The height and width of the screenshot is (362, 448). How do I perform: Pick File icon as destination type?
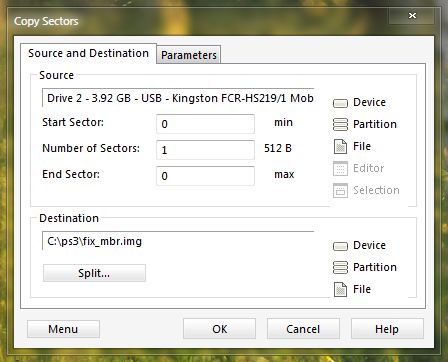click(340, 289)
